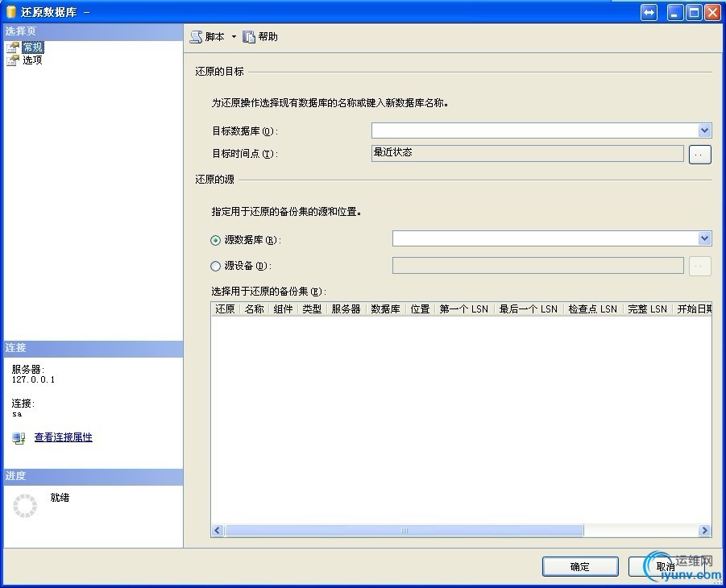The width and height of the screenshot is (726, 588).
Task: Click the 检查点 LSN column header
Action: (x=593, y=308)
